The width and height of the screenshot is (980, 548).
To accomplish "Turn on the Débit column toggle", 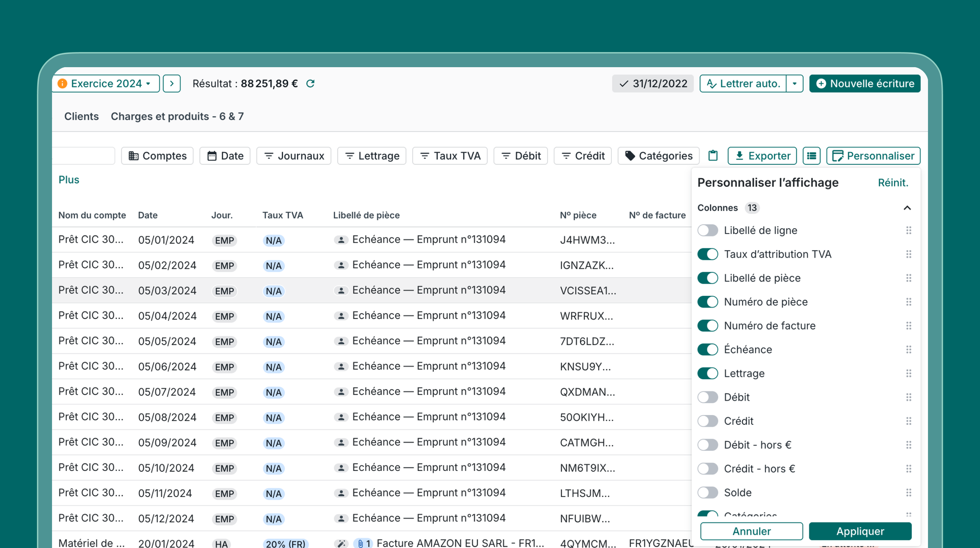I will click(707, 397).
